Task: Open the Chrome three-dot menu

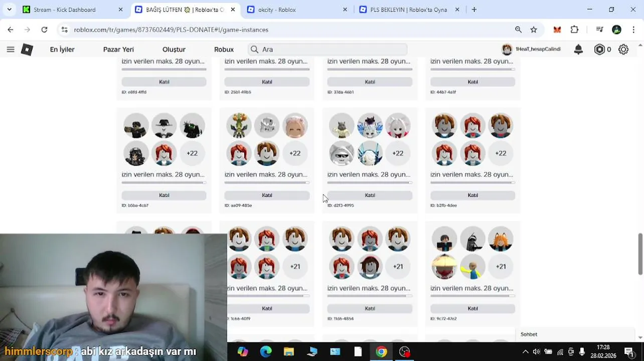Action: click(634, 30)
